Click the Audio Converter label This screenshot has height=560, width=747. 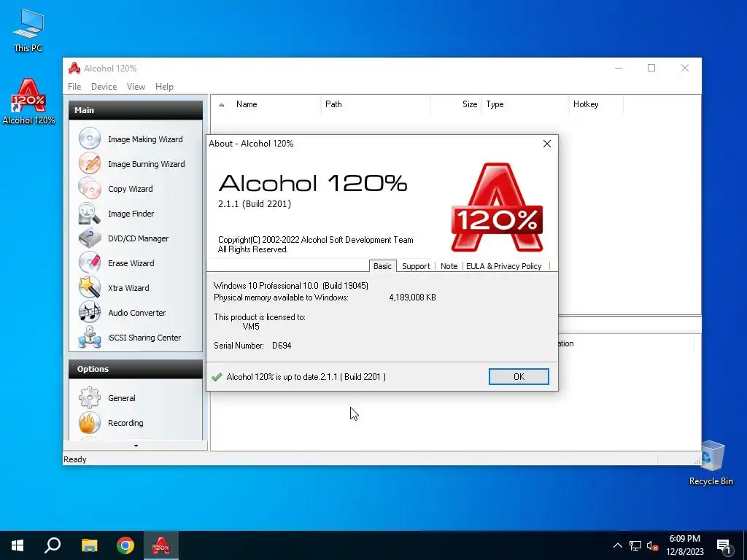coord(136,312)
